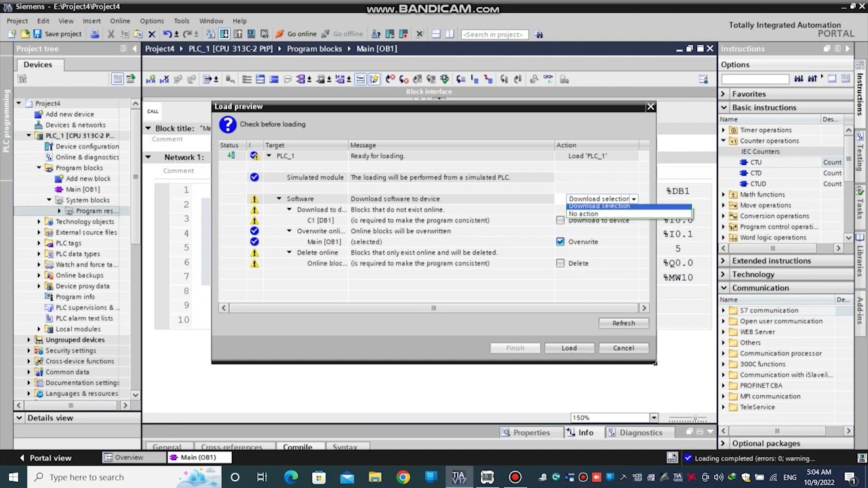Open Microsoft Edge from the taskbar
Viewport: 868px width, 488px height.
point(291,477)
